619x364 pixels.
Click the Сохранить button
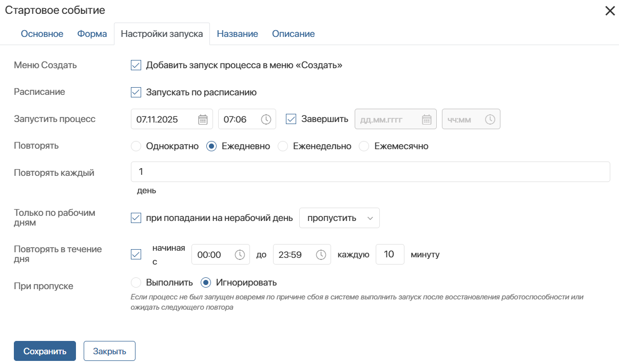point(45,351)
